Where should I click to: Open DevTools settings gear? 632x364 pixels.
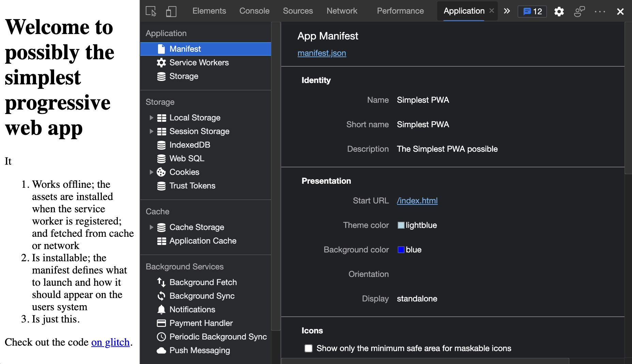coord(559,11)
